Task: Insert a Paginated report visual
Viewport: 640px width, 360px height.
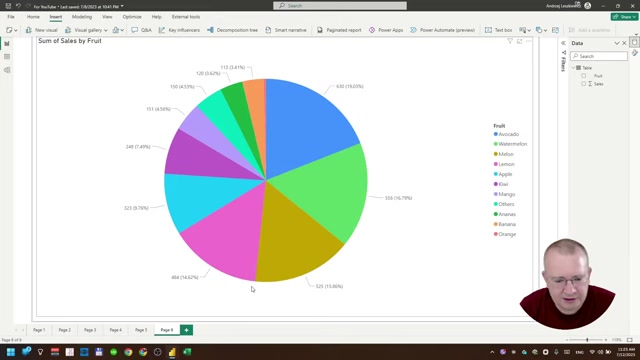Action: point(339,30)
